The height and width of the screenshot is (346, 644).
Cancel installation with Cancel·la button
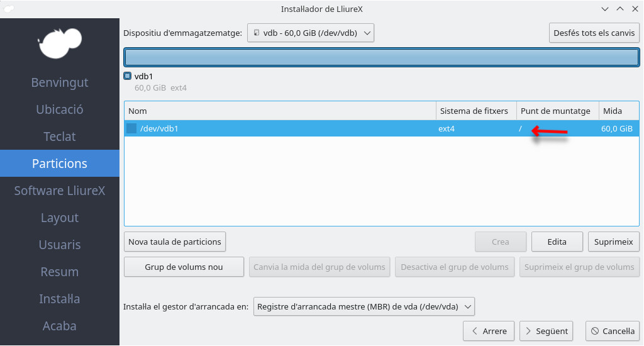click(x=613, y=331)
